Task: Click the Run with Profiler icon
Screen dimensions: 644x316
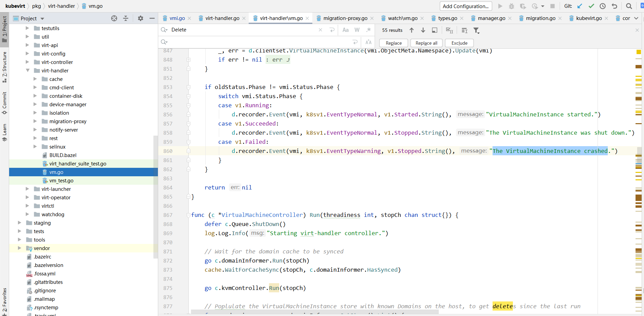Action: coord(535,6)
